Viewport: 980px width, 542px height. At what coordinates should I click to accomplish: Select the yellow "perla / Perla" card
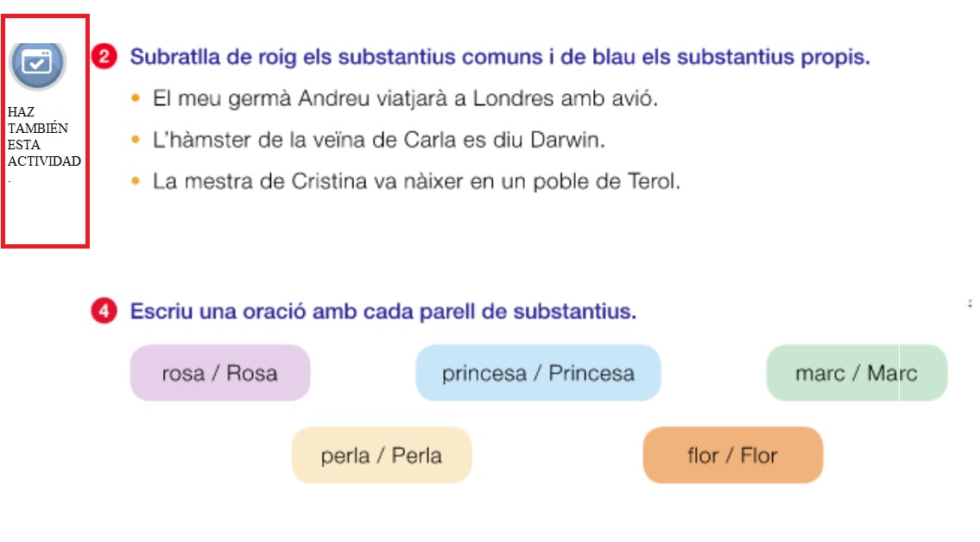(x=382, y=455)
